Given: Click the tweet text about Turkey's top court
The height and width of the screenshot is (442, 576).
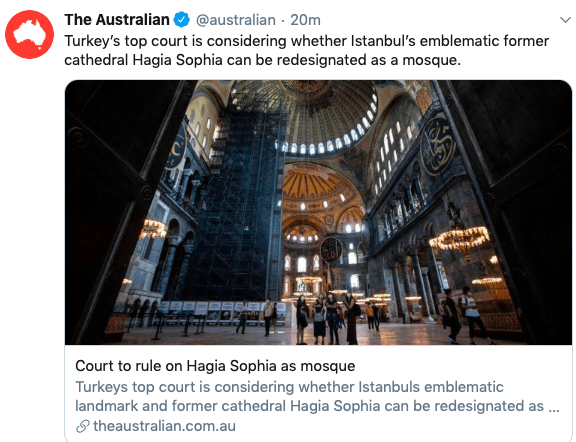Looking at the screenshot, I should pyautogui.click(x=306, y=50).
